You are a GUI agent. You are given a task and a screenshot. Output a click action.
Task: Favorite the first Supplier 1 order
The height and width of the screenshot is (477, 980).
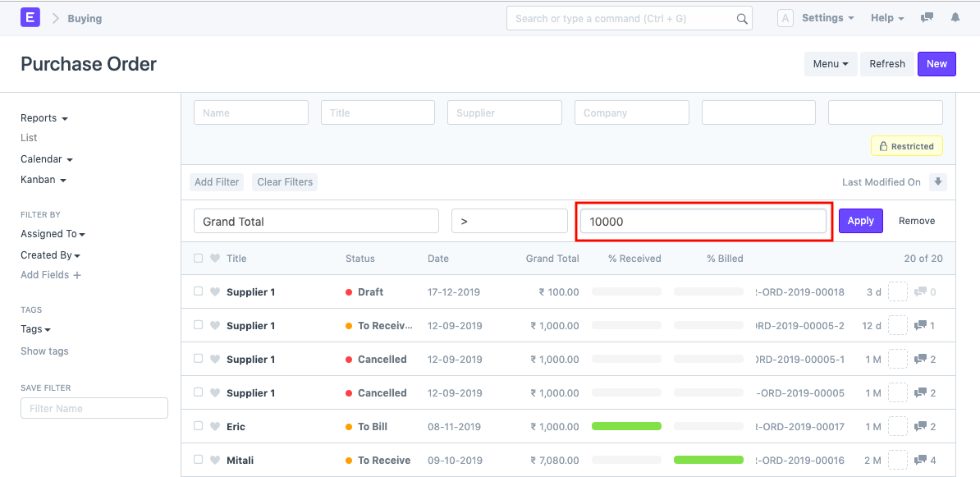[x=215, y=291]
